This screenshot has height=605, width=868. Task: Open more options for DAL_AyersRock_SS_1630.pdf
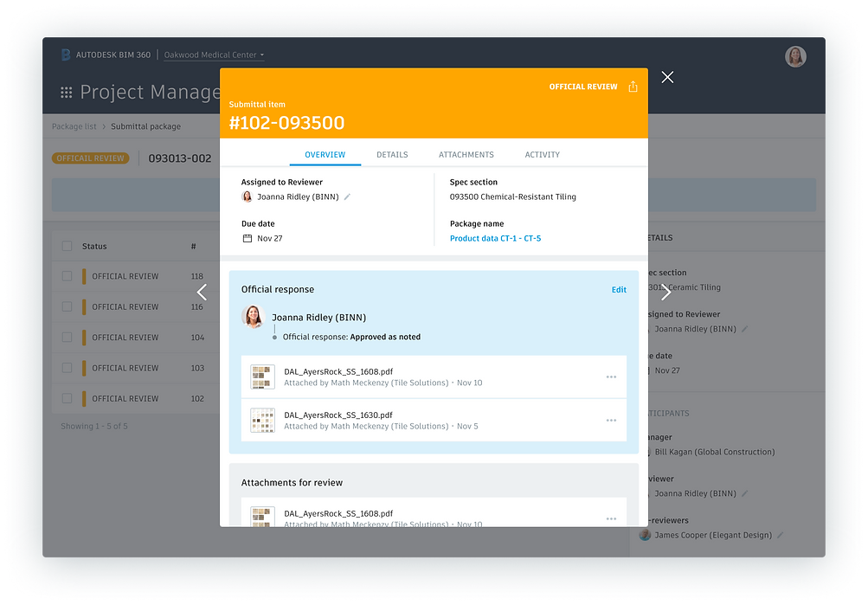611,420
